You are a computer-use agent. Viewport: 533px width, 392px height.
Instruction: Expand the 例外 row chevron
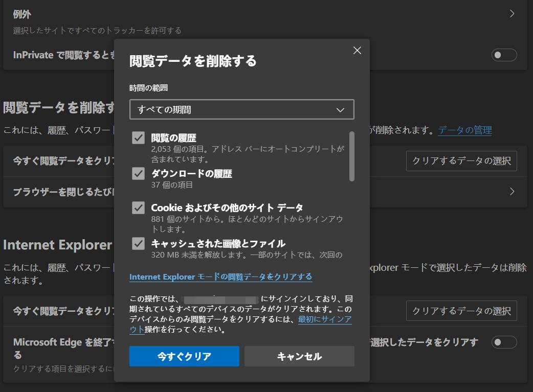[512, 14]
